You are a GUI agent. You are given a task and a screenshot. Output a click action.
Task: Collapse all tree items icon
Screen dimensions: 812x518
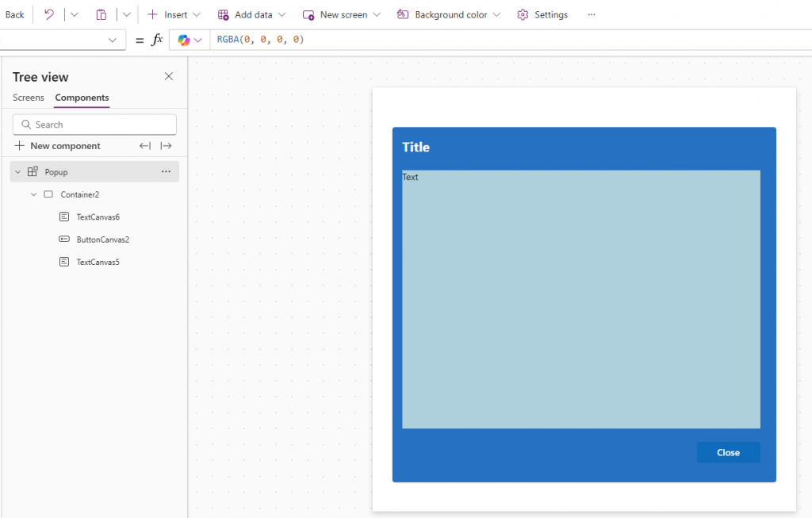pyautogui.click(x=145, y=146)
